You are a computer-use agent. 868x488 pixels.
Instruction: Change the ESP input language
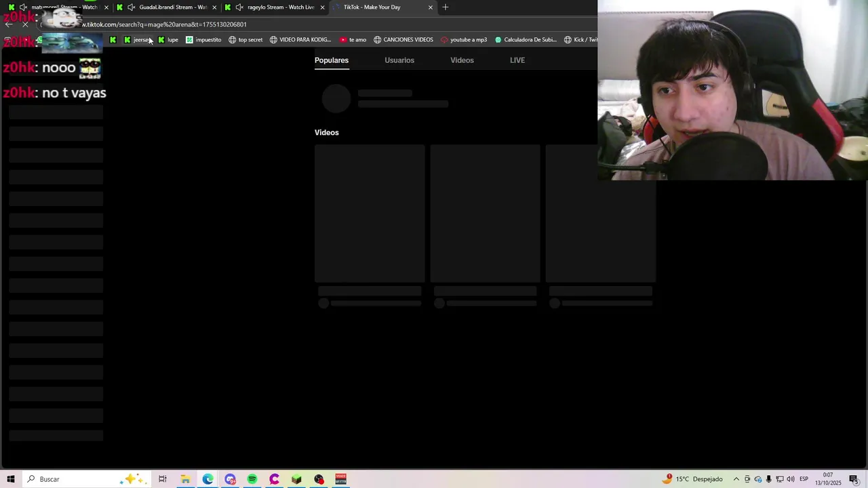804,479
